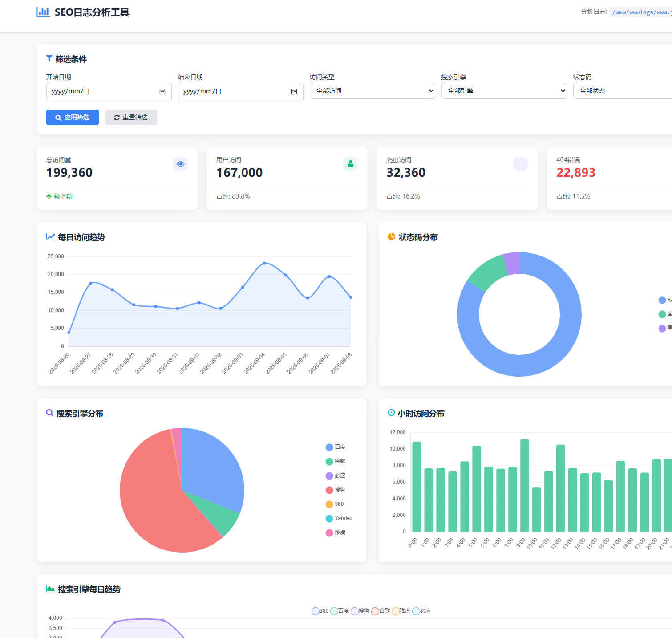This screenshot has width=672, height=638.
Task: Click the total visits value 199,360
Action: point(69,173)
